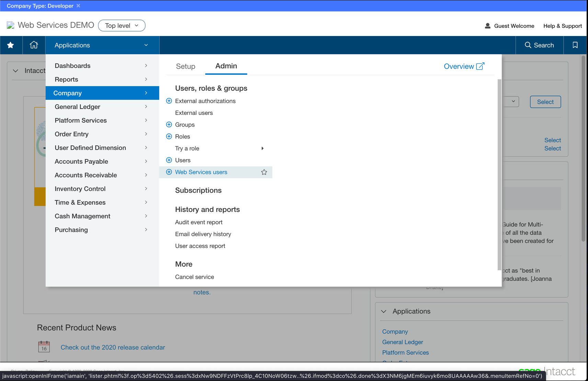Screen dimensions: 588x381
Task: Open General Ledger link in Applications panel
Action: coord(403,342)
